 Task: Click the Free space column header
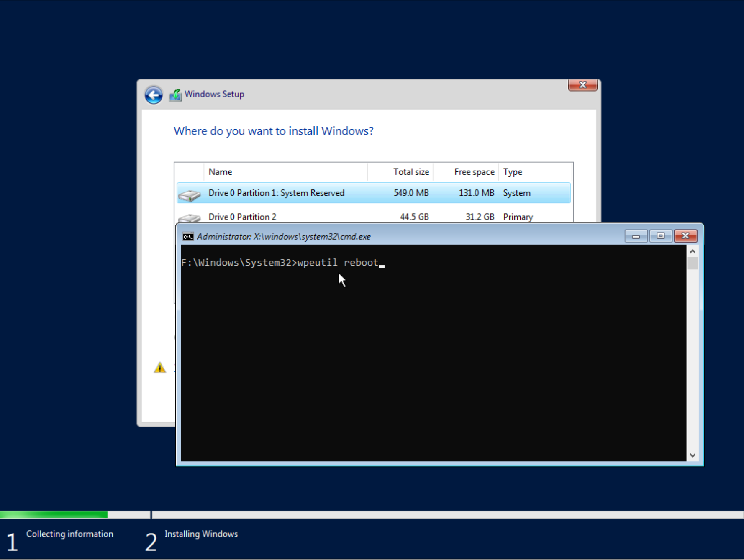click(x=466, y=172)
